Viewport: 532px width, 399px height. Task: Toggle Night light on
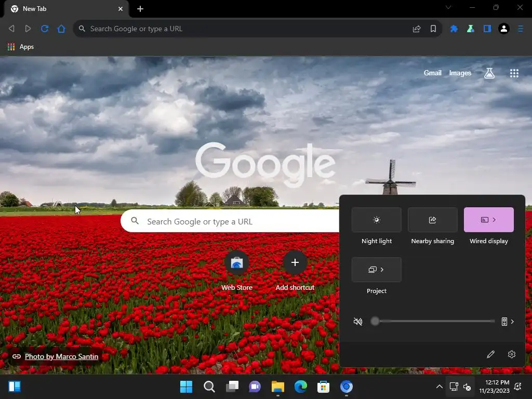377,220
